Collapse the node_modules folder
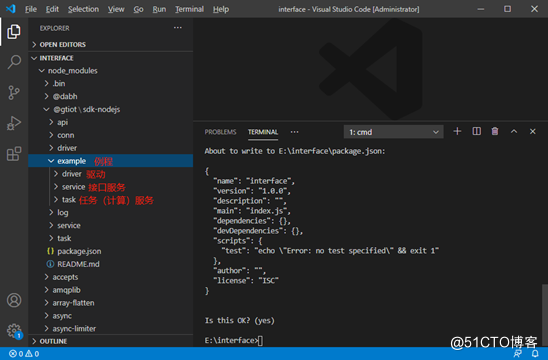Image resolution: width=548 pixels, height=360 pixels. [x=110, y=71]
